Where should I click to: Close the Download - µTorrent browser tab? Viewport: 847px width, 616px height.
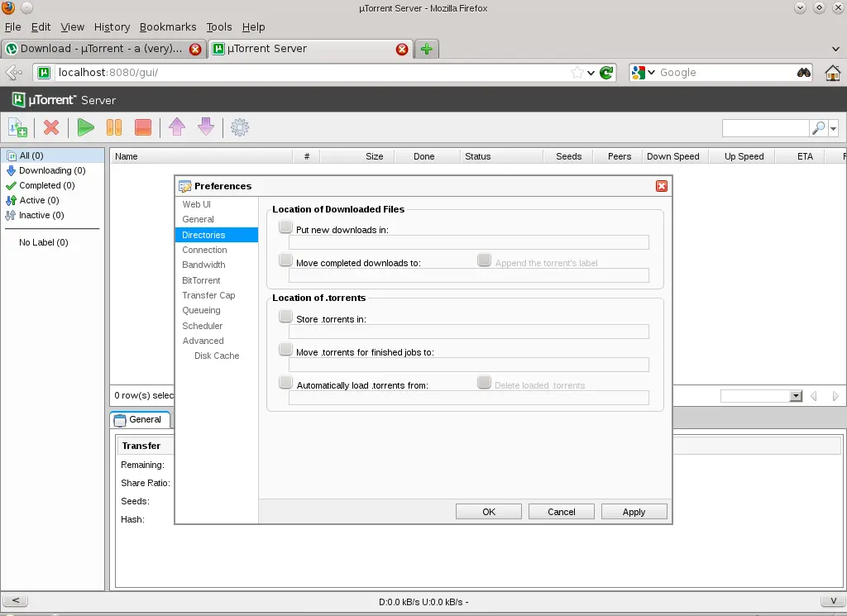195,49
